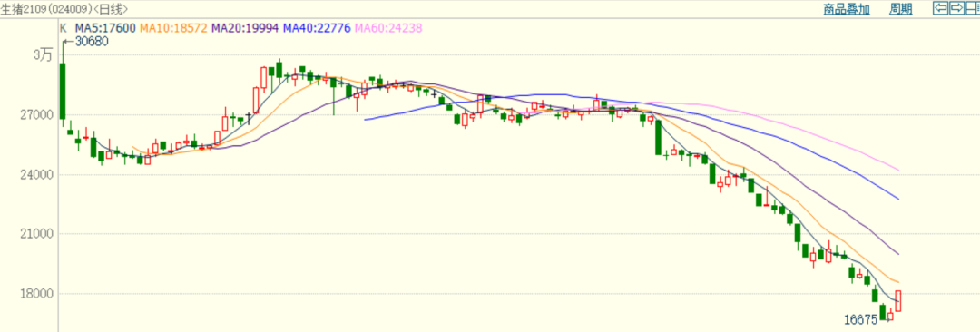Click the MA20:19994 indicator label
Viewport: 980px width, 332px height.
[245, 27]
